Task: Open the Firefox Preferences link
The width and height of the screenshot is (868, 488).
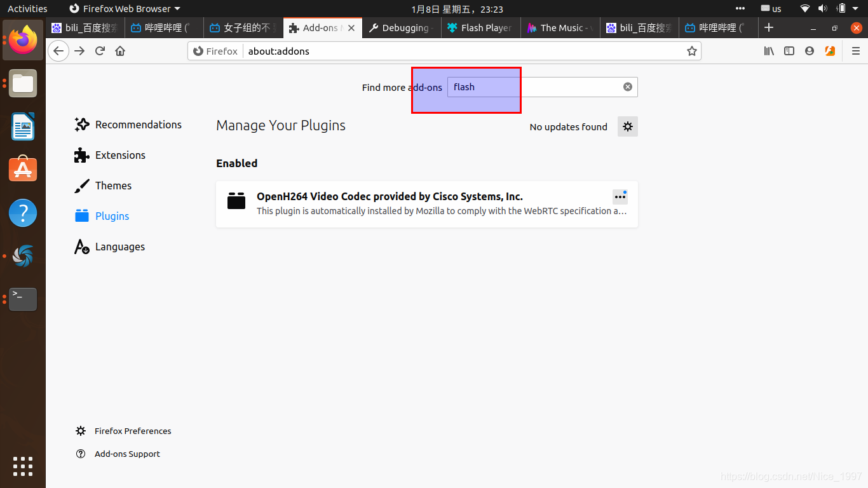Action: pyautogui.click(x=123, y=431)
